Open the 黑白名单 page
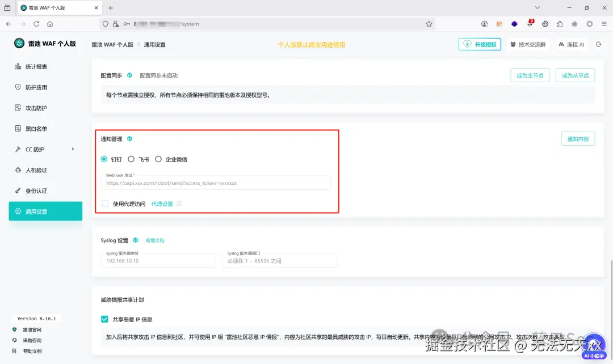 pyautogui.click(x=33, y=128)
